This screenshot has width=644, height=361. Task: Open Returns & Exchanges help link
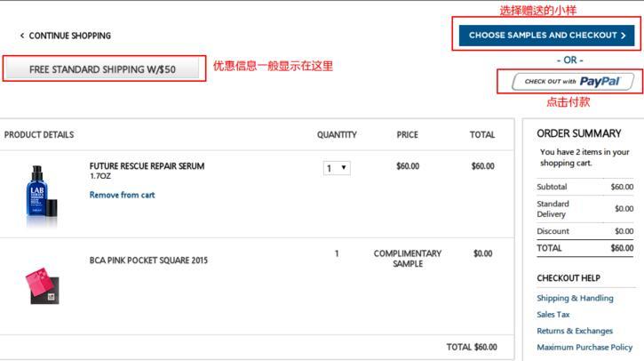pos(574,331)
